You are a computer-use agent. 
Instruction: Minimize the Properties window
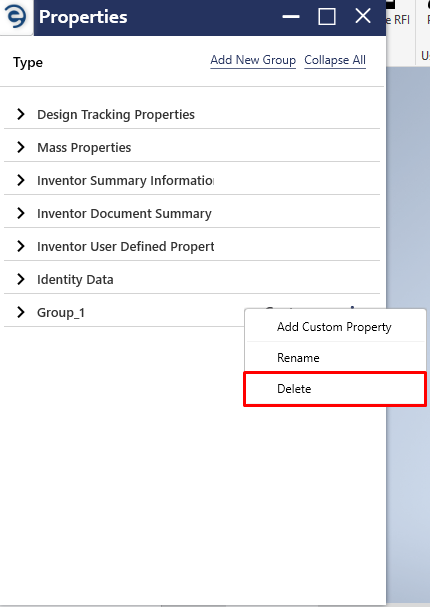click(x=291, y=17)
